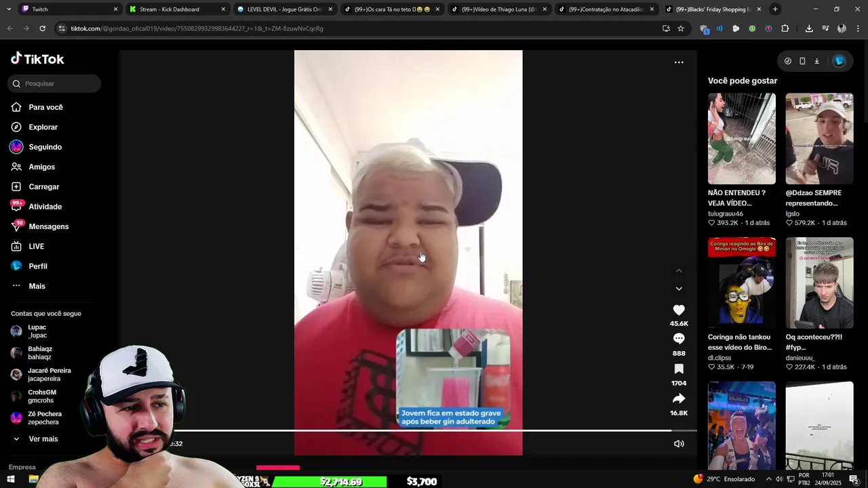The height and width of the screenshot is (488, 868).
Task: Go to the Seguindo feed
Action: (45, 147)
